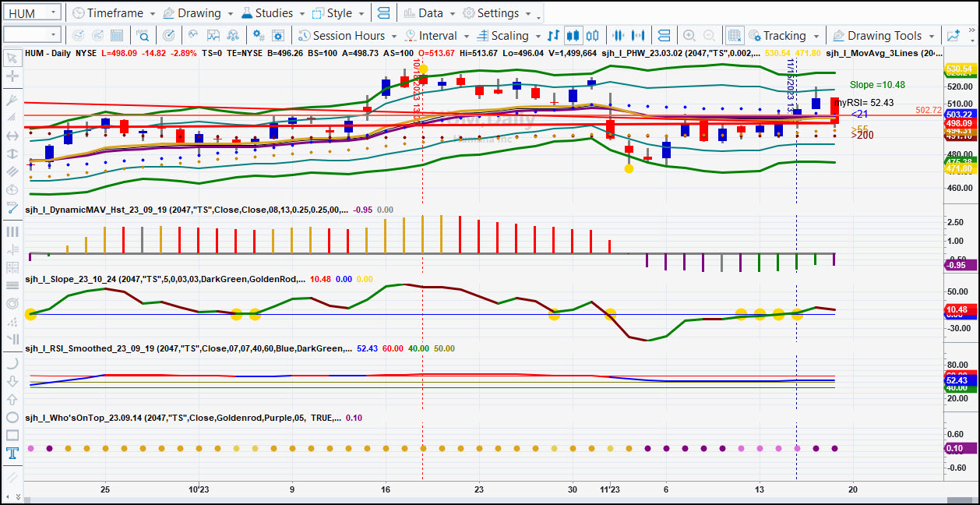Select the text annotation T tool

pyautogui.click(x=12, y=453)
